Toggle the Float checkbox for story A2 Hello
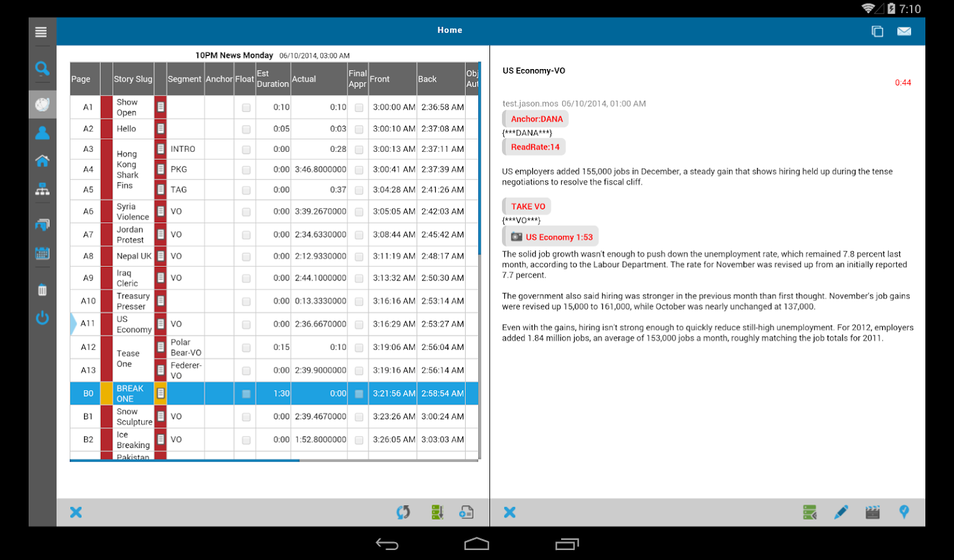Image resolution: width=954 pixels, height=560 pixels. (x=245, y=129)
